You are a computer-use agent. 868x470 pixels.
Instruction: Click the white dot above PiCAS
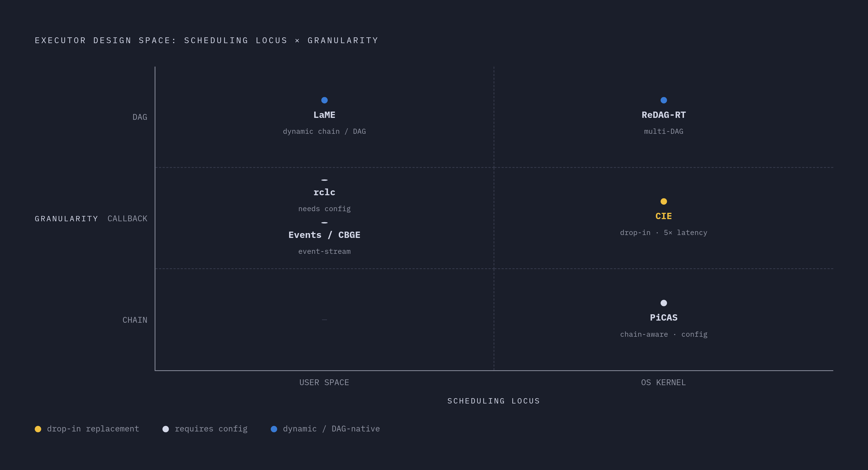664,303
